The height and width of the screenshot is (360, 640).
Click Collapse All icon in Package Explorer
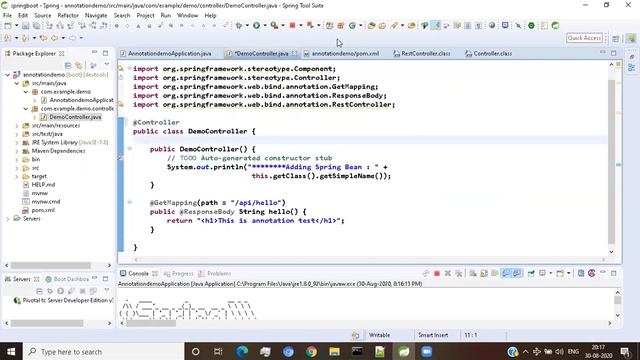[68, 65]
